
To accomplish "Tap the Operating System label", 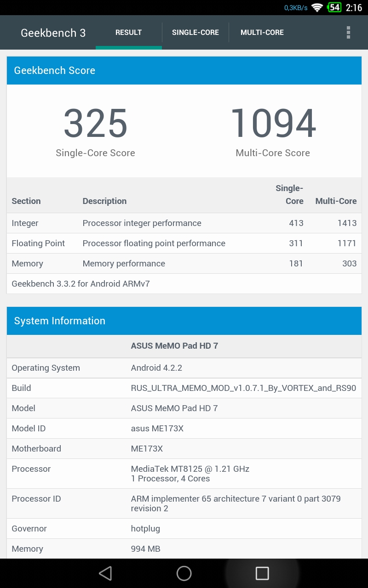I will click(46, 368).
